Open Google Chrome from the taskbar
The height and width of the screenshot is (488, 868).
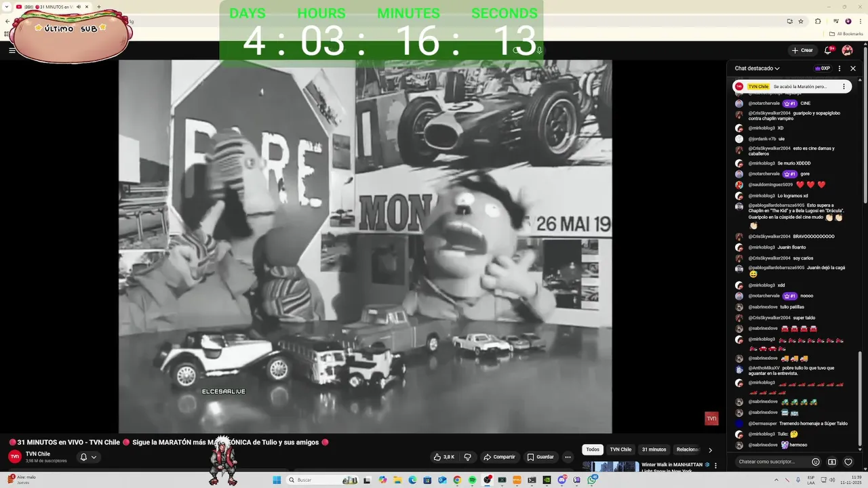[457, 480]
